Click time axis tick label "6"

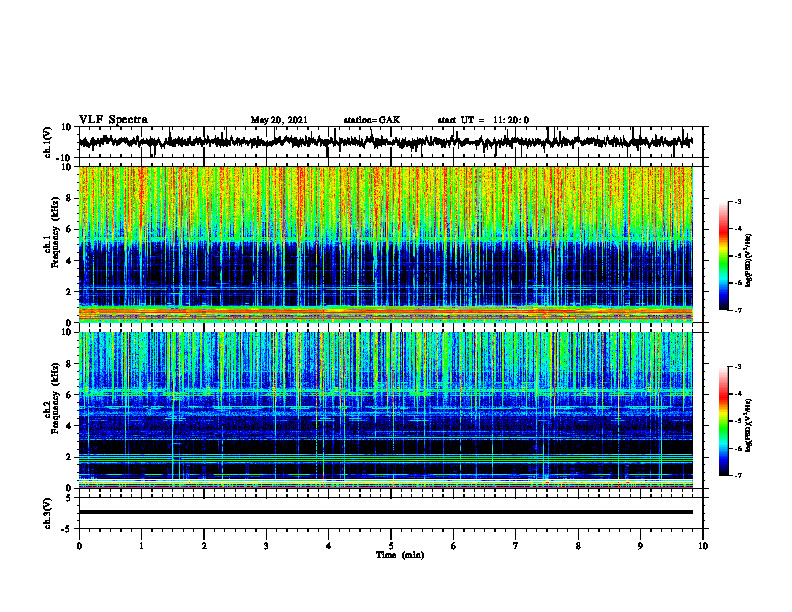[454, 546]
